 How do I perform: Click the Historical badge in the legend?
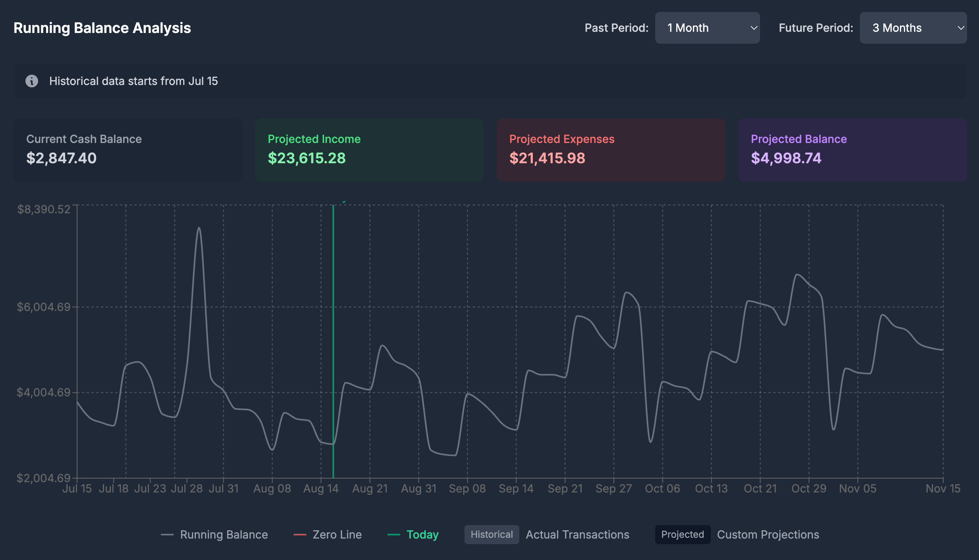click(491, 535)
